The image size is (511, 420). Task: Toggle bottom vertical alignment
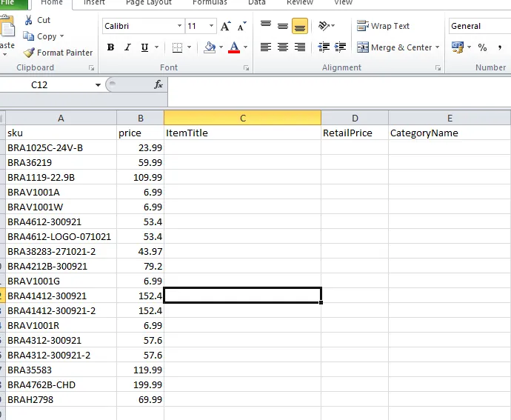click(300, 26)
